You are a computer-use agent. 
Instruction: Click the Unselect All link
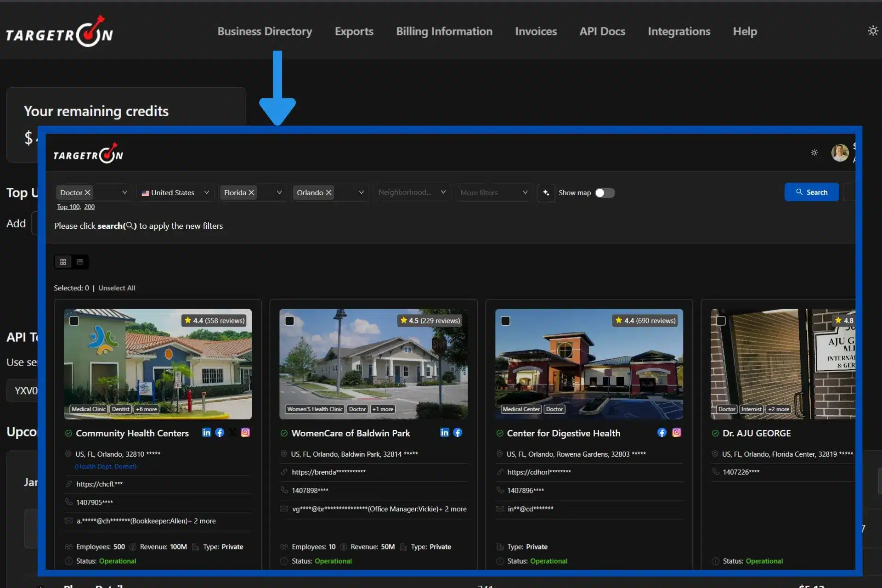[x=117, y=288]
